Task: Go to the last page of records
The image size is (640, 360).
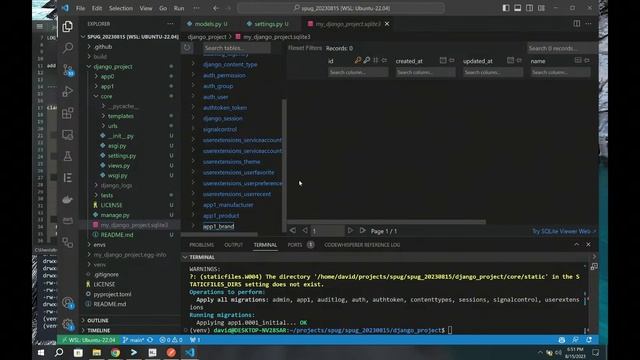Action: [x=362, y=231]
